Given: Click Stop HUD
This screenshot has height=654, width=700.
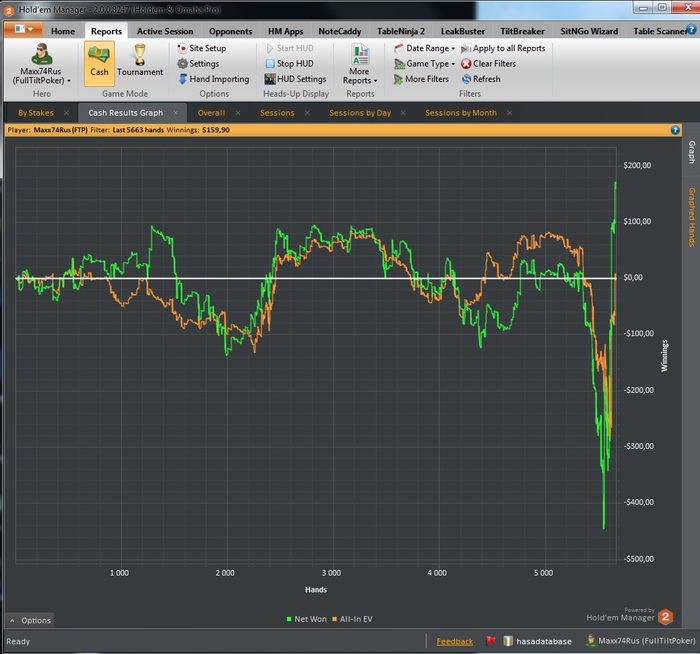Looking at the screenshot, I should click(290, 64).
